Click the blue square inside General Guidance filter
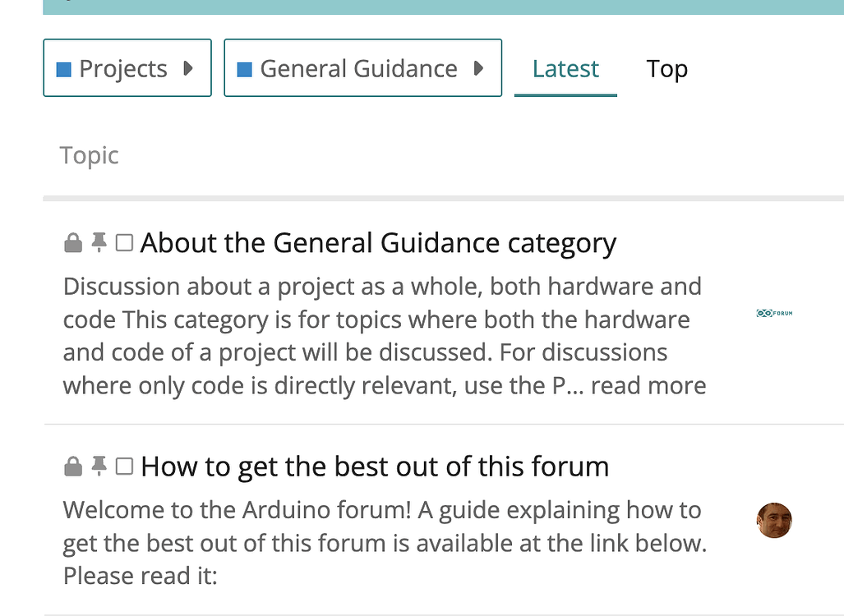The height and width of the screenshot is (616, 844). (244, 68)
